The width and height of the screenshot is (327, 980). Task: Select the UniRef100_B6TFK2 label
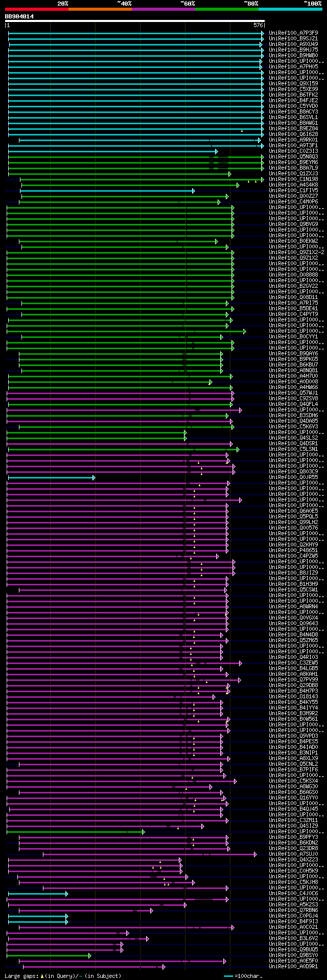tap(293, 95)
